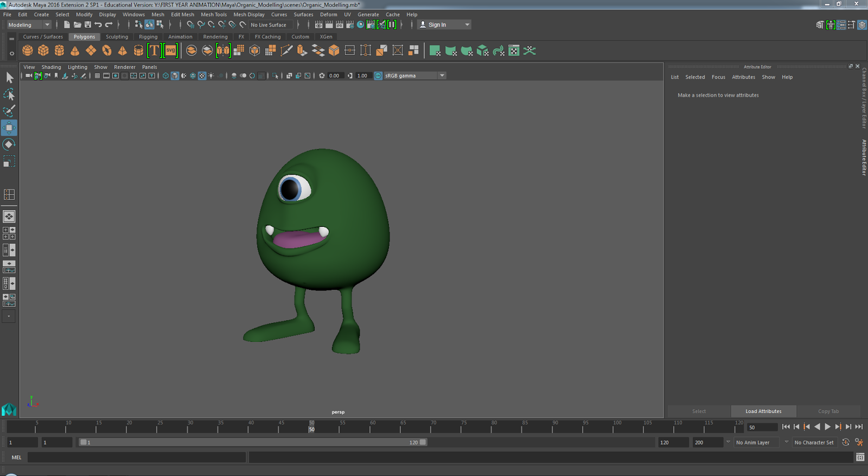868x476 pixels.
Task: Toggle the Attribute Editor panel icon at top right
Action: [841, 24]
